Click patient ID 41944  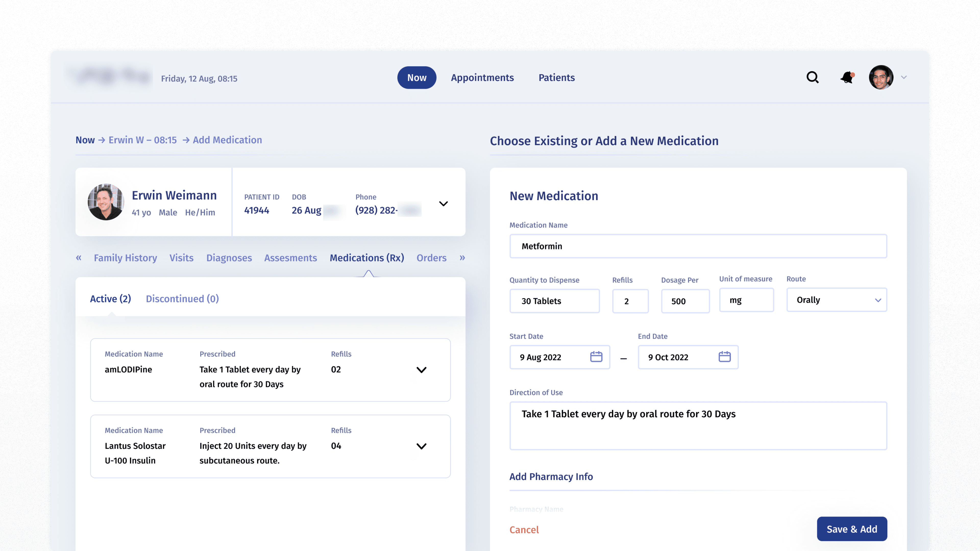tap(256, 210)
